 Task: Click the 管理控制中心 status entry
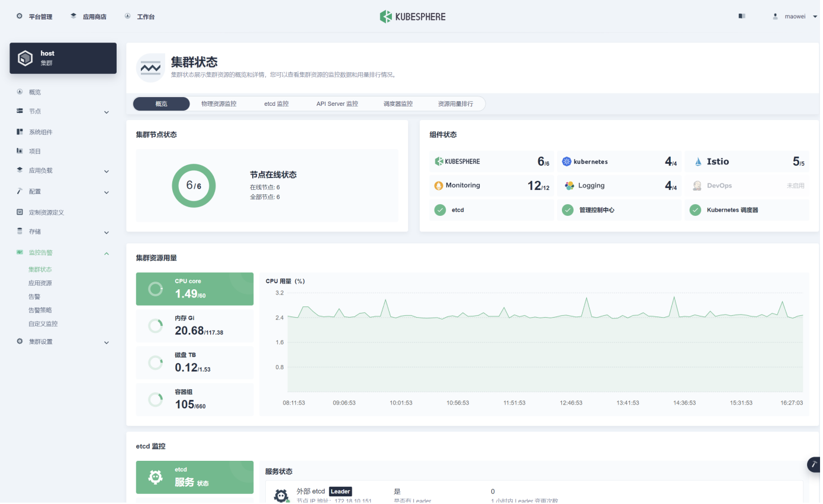pyautogui.click(x=619, y=210)
